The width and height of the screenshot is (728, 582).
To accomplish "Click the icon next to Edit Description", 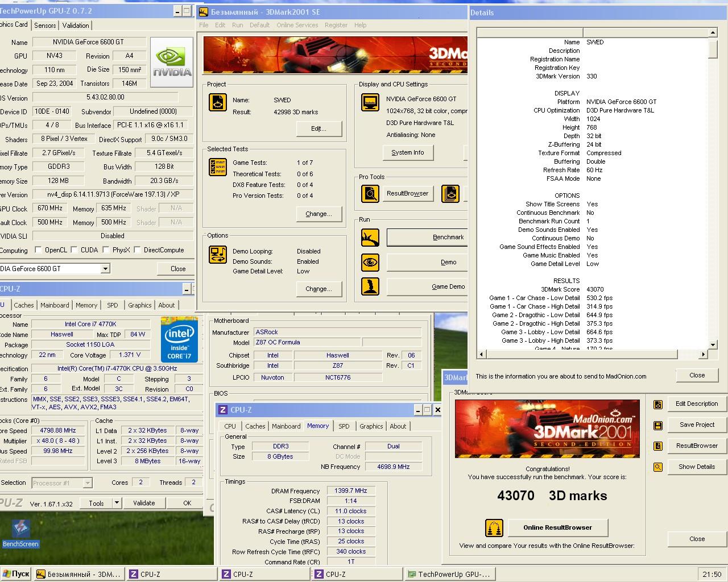I will pos(658,405).
